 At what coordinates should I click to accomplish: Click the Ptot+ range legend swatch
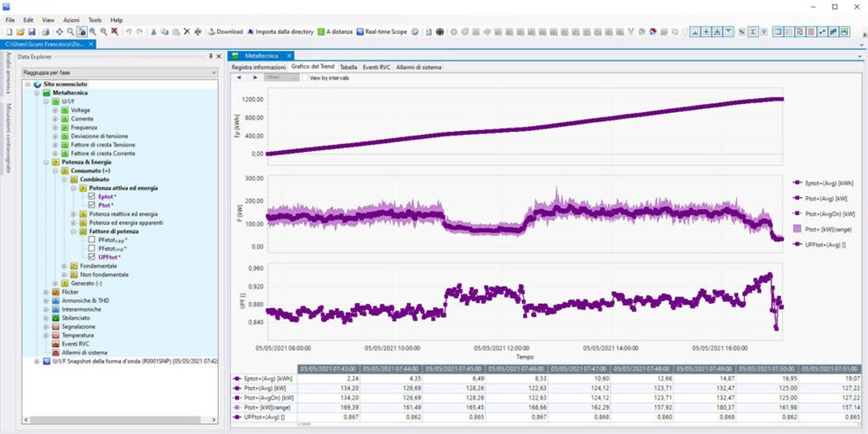tap(796, 230)
